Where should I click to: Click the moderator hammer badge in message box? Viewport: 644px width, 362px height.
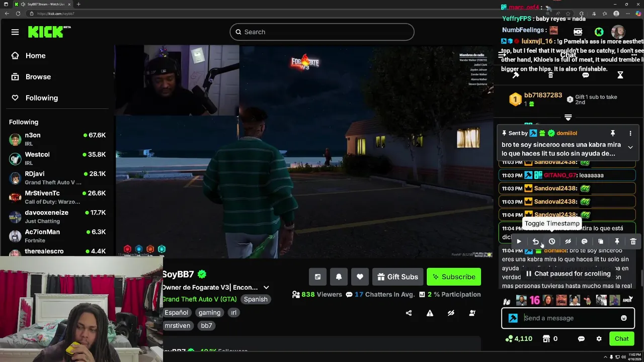coord(513,318)
